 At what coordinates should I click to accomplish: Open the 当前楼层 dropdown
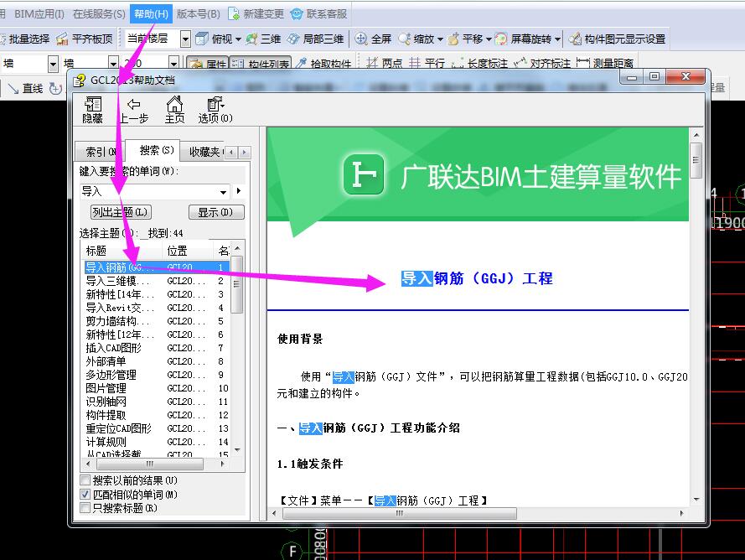click(x=186, y=39)
